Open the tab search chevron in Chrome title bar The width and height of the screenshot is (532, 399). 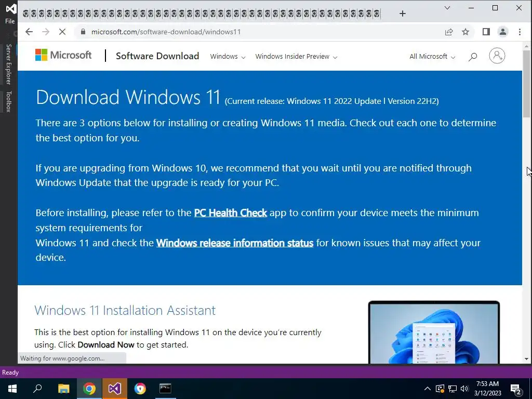447,8
